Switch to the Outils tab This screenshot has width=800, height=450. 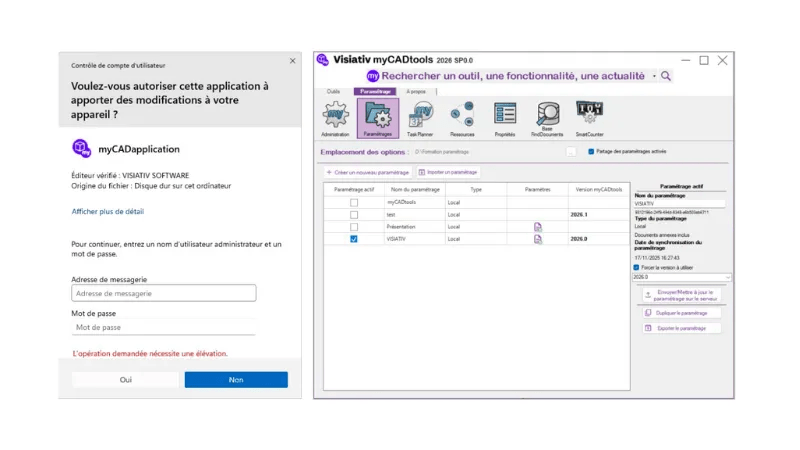tap(333, 91)
